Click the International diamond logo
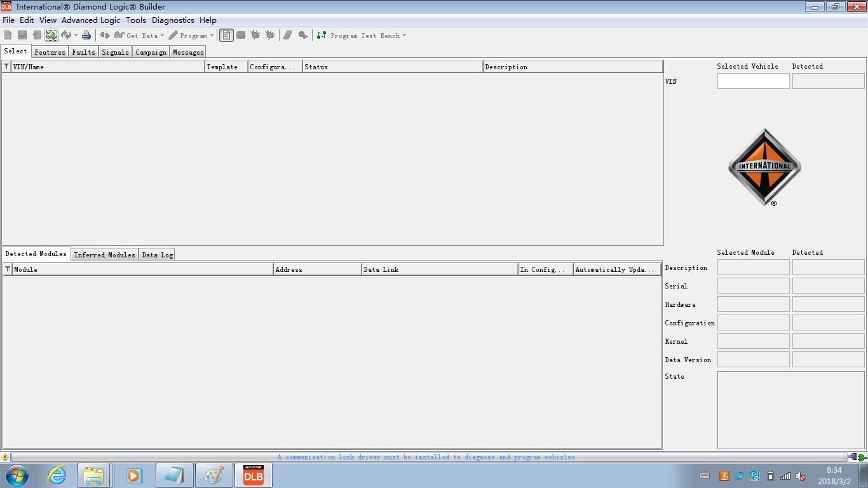The height and width of the screenshot is (488, 868). (x=764, y=167)
